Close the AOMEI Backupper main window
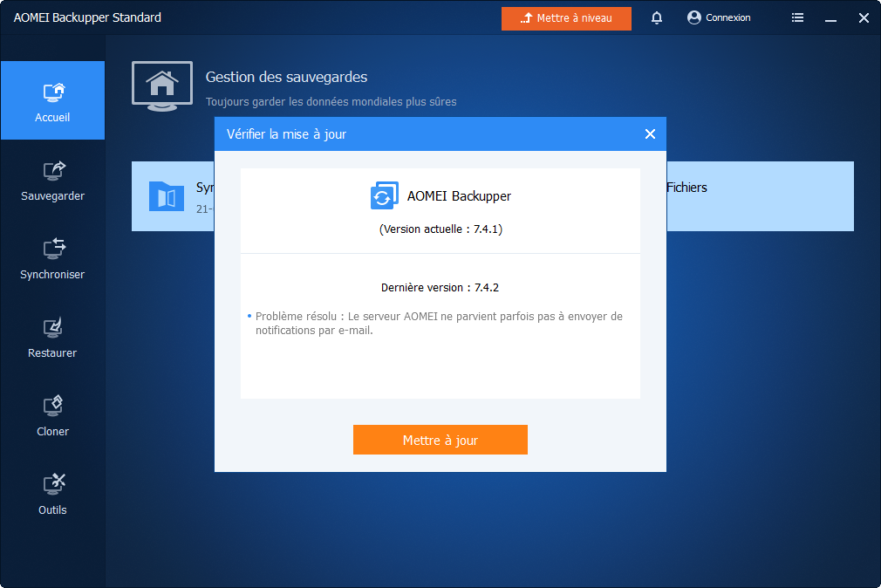Image resolution: width=881 pixels, height=588 pixels. pyautogui.click(x=864, y=18)
